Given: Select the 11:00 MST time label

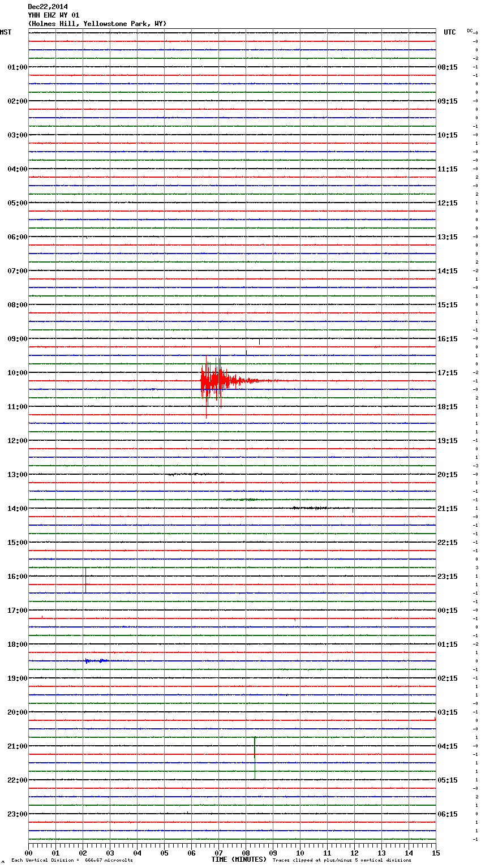Looking at the screenshot, I should [x=18, y=407].
